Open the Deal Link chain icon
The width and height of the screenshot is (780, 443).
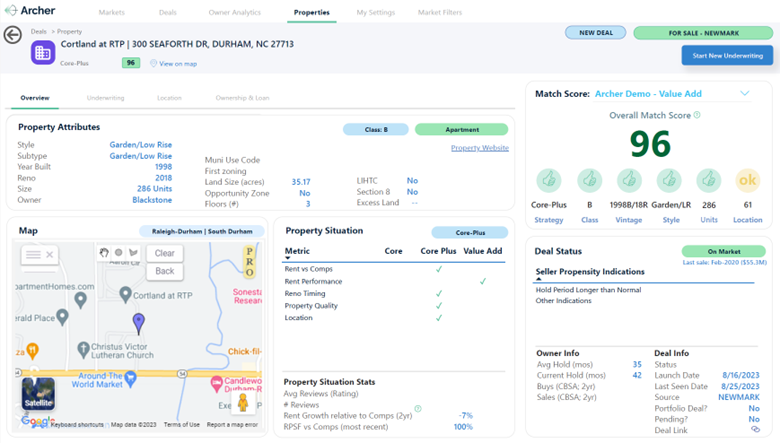coord(755,429)
